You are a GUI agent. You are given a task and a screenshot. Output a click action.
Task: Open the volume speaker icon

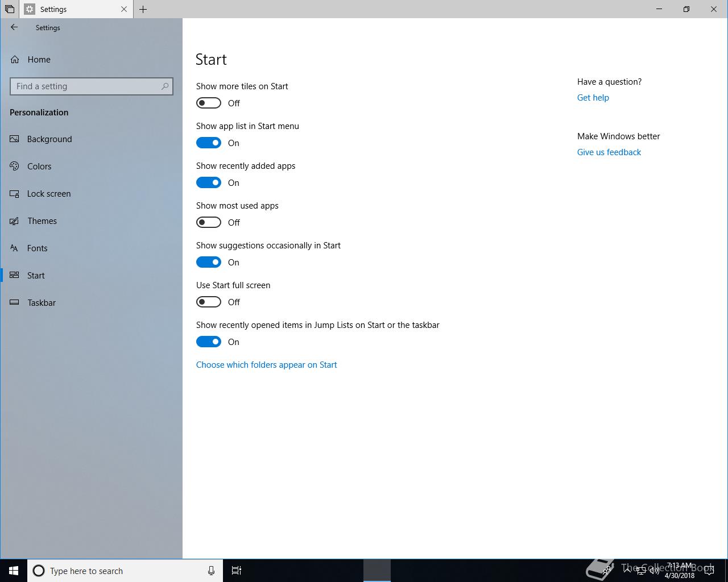pyautogui.click(x=654, y=571)
